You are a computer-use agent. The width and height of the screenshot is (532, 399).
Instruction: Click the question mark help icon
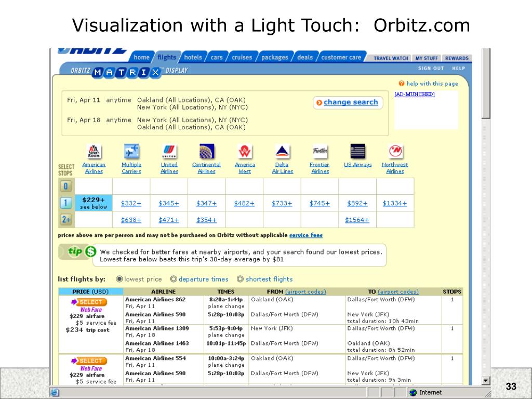pos(402,84)
